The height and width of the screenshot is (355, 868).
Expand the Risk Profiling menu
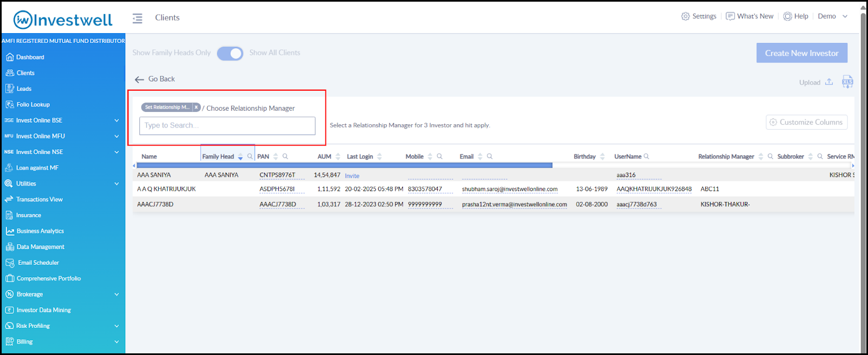click(116, 326)
